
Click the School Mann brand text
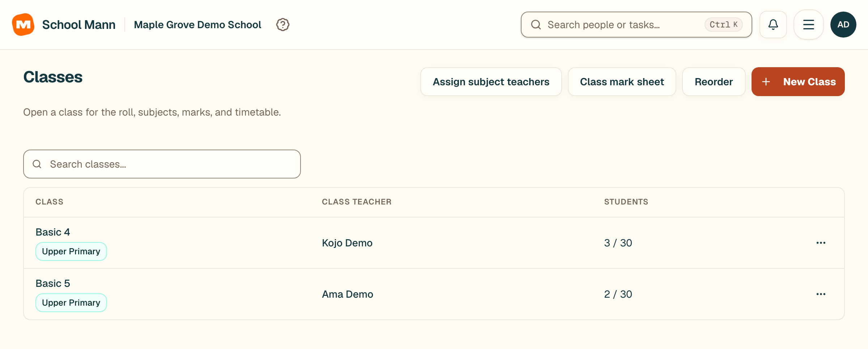click(79, 25)
